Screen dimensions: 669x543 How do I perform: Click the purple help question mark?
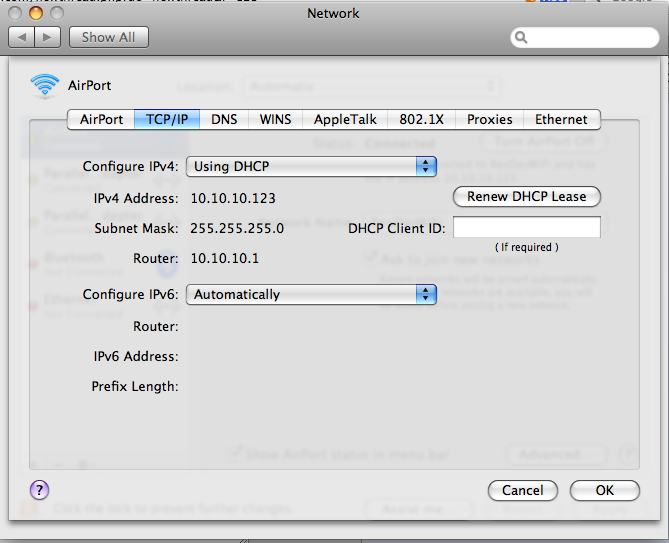(40, 490)
